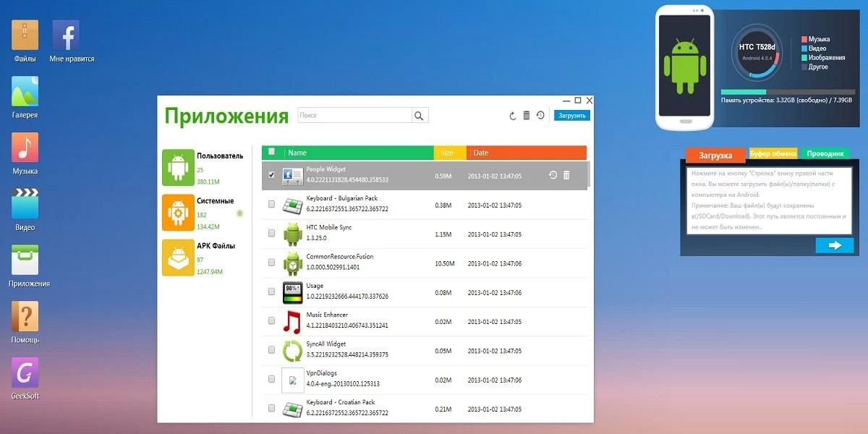Open the GeekSoft desktop icon
The width and height of the screenshot is (868, 434).
pos(25,373)
